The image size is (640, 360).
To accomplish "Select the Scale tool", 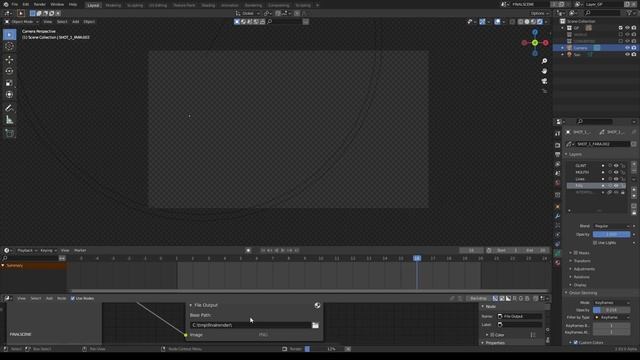I will (x=9, y=83).
